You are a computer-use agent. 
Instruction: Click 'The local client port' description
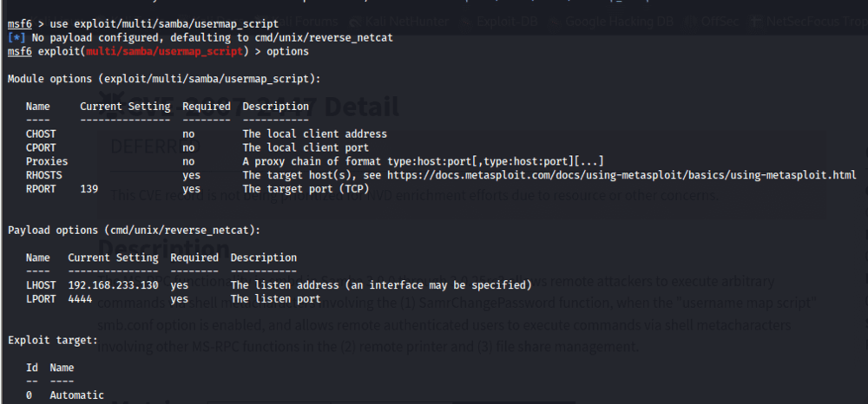pos(306,147)
